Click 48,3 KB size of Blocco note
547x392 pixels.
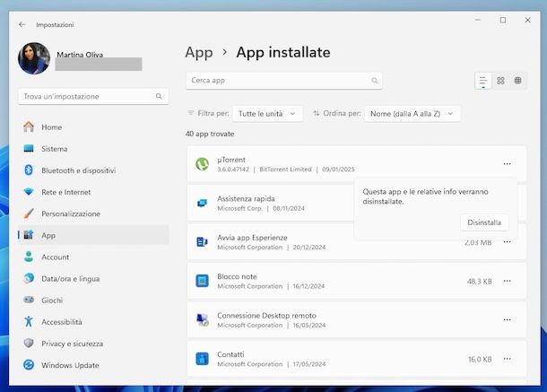[x=480, y=282]
